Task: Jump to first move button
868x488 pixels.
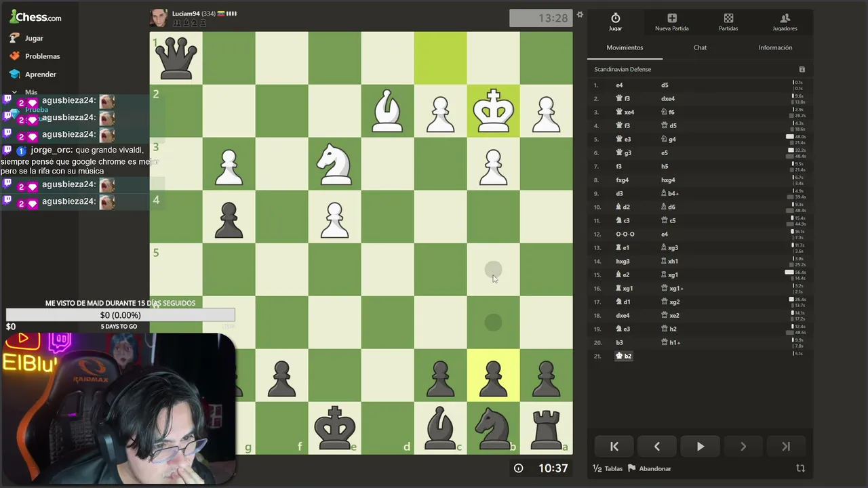Action: coord(614,447)
